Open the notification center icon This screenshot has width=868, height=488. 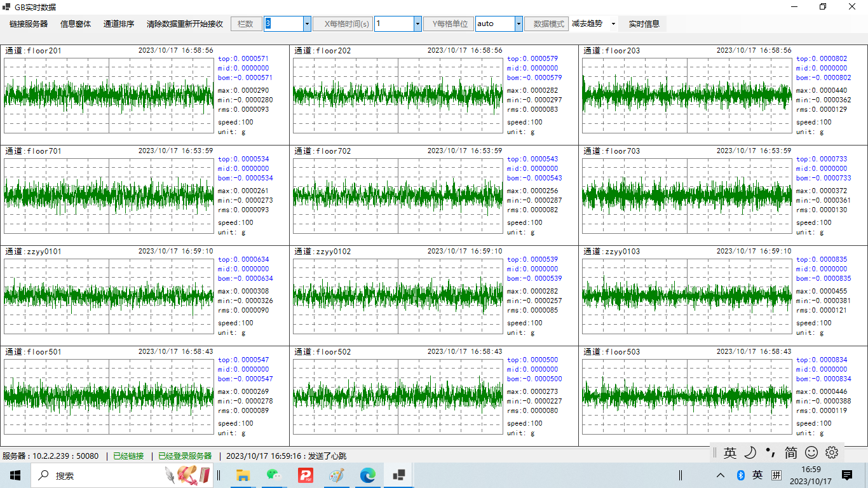[847, 475]
